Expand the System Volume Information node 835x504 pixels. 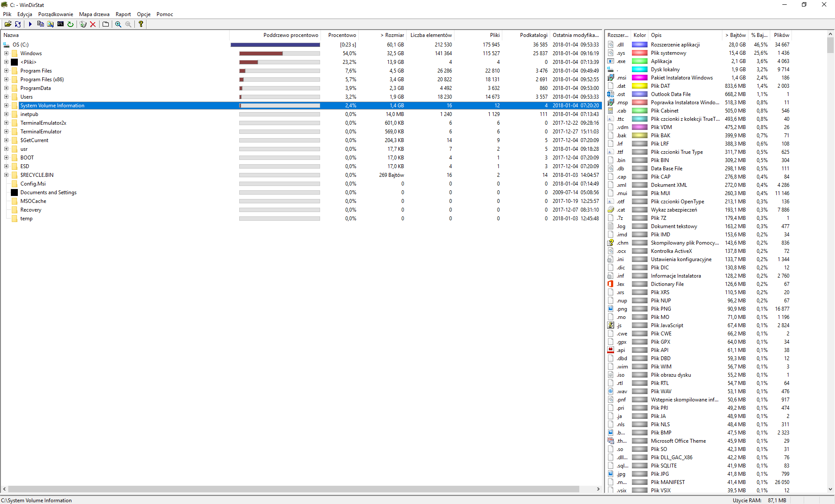click(7, 106)
